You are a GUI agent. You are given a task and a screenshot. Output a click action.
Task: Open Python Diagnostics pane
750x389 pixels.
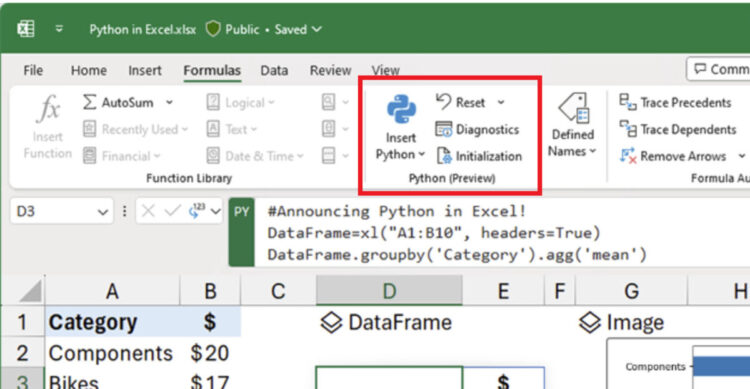click(x=477, y=129)
